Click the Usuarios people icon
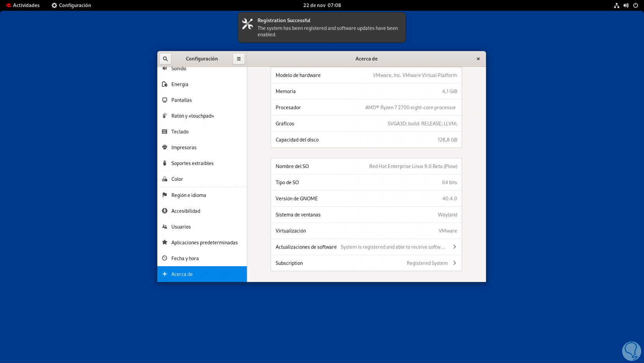Screen dimensions: 644x363 (x=165, y=227)
